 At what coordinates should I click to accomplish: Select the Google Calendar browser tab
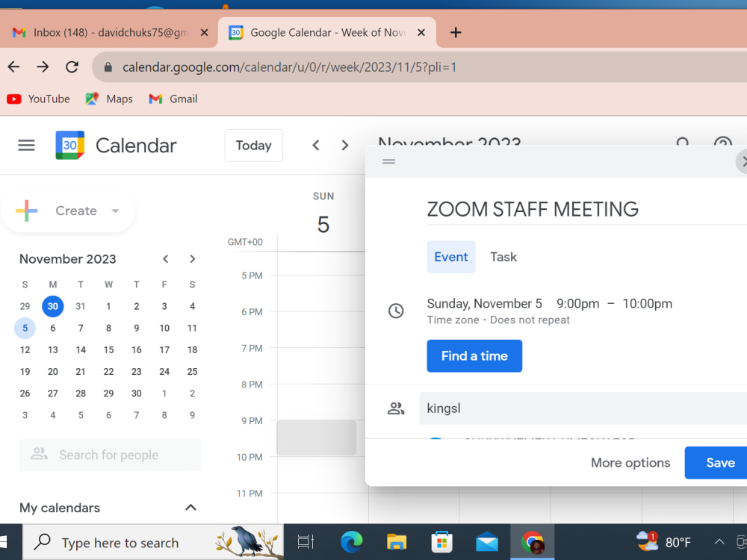click(x=327, y=32)
